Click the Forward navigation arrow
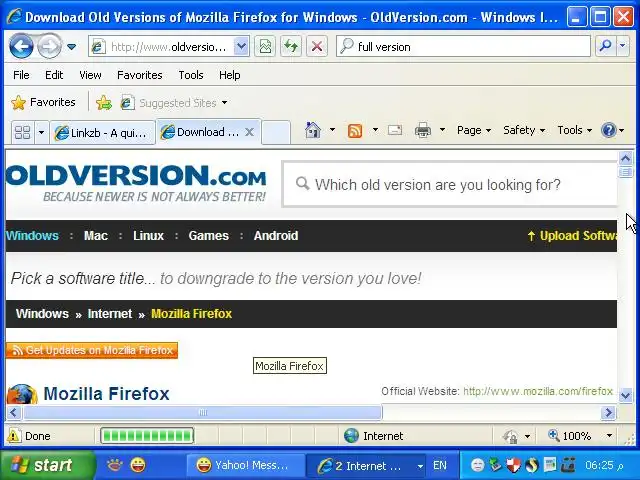This screenshot has height=480, width=640. pyautogui.click(x=49, y=47)
